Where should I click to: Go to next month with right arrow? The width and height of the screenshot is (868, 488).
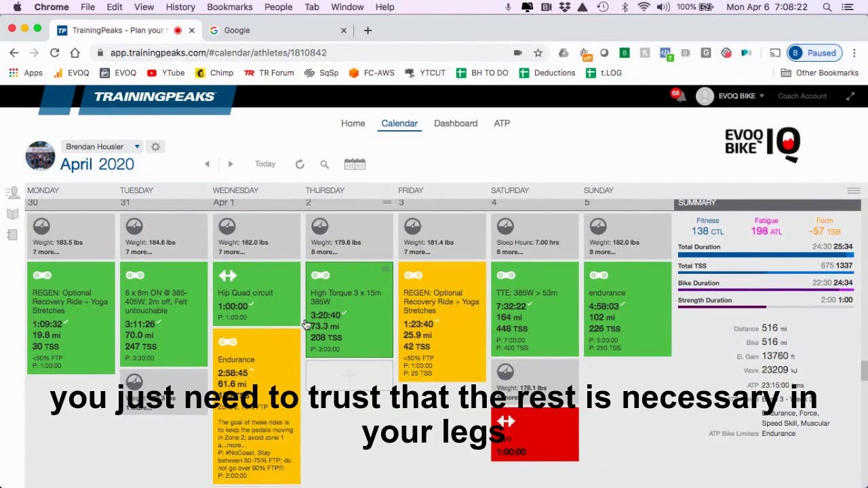coord(231,164)
